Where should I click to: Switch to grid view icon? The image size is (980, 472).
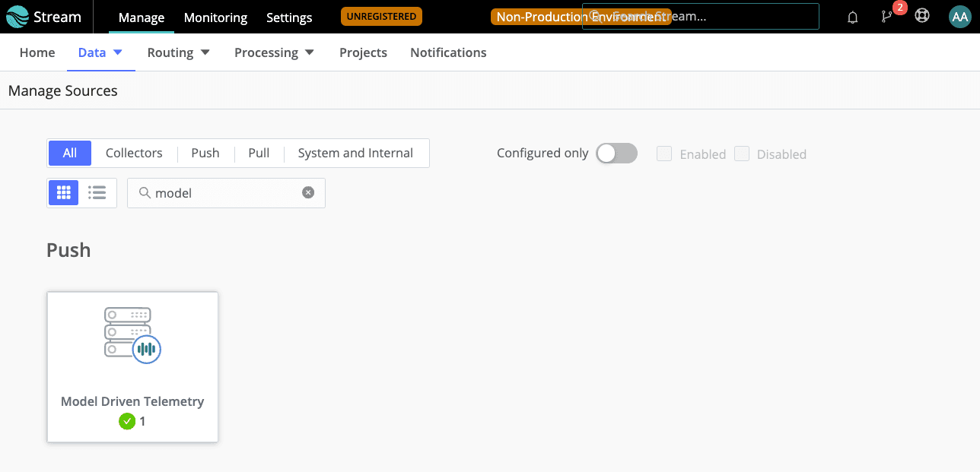click(64, 193)
